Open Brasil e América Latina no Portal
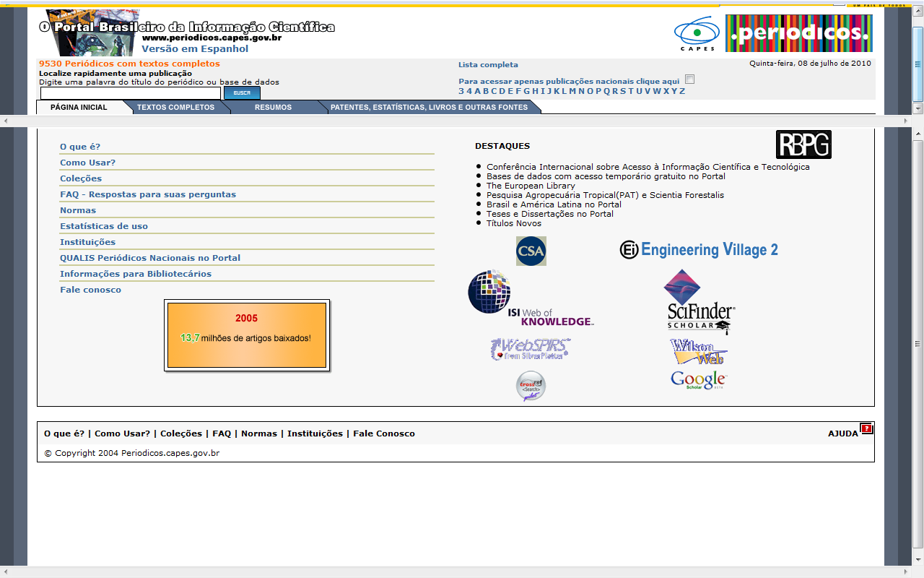Viewport: 924px width, 578px height. pos(554,204)
